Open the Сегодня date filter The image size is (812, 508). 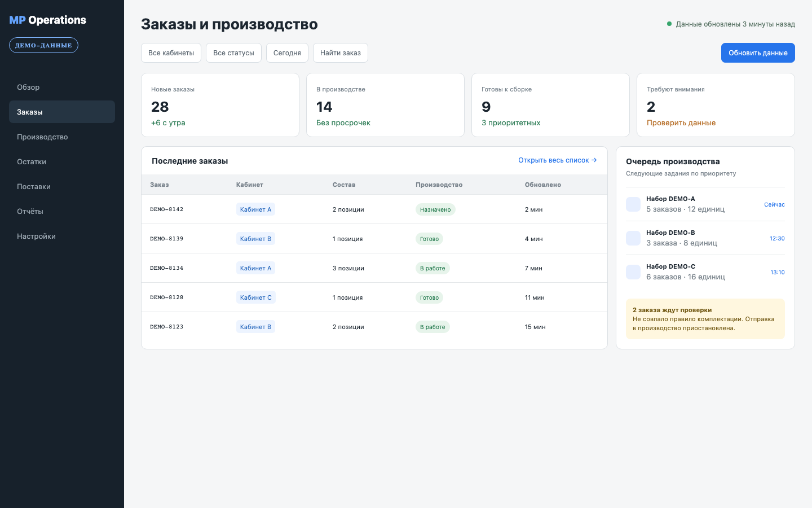click(287, 52)
